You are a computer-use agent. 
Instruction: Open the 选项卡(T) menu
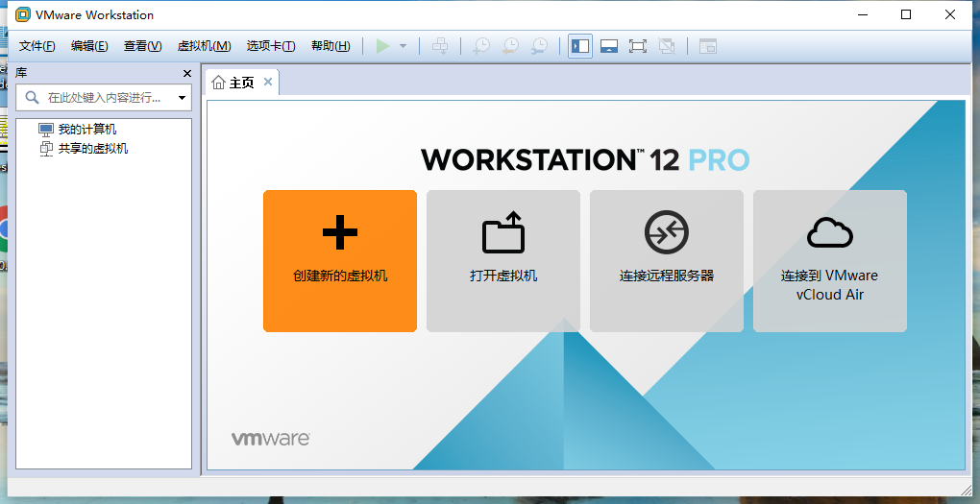(x=271, y=46)
